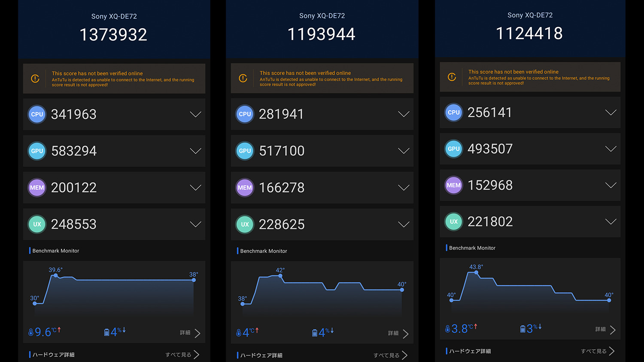This screenshot has width=644, height=362.
Task: Click the UX badge beside score 228625
Action: point(245,224)
